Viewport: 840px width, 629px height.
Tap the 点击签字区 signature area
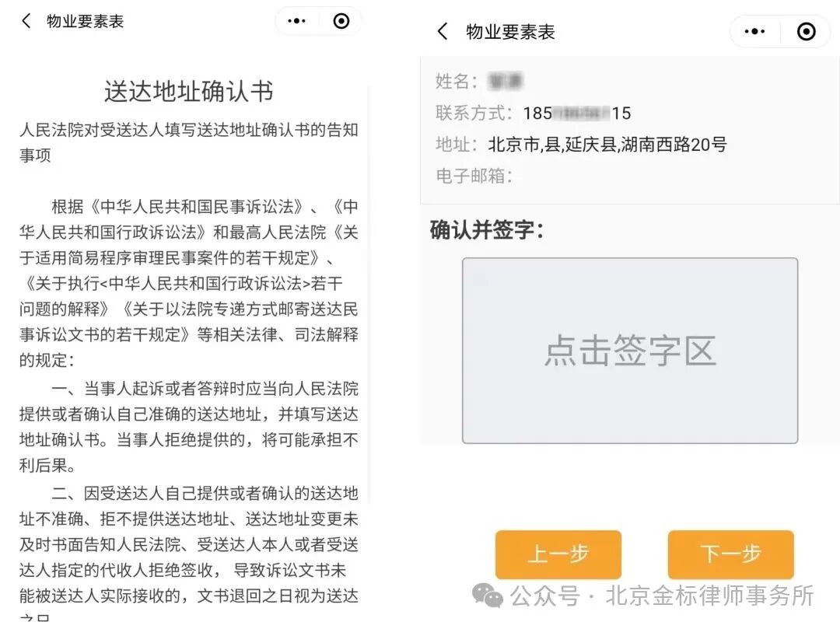point(630,349)
